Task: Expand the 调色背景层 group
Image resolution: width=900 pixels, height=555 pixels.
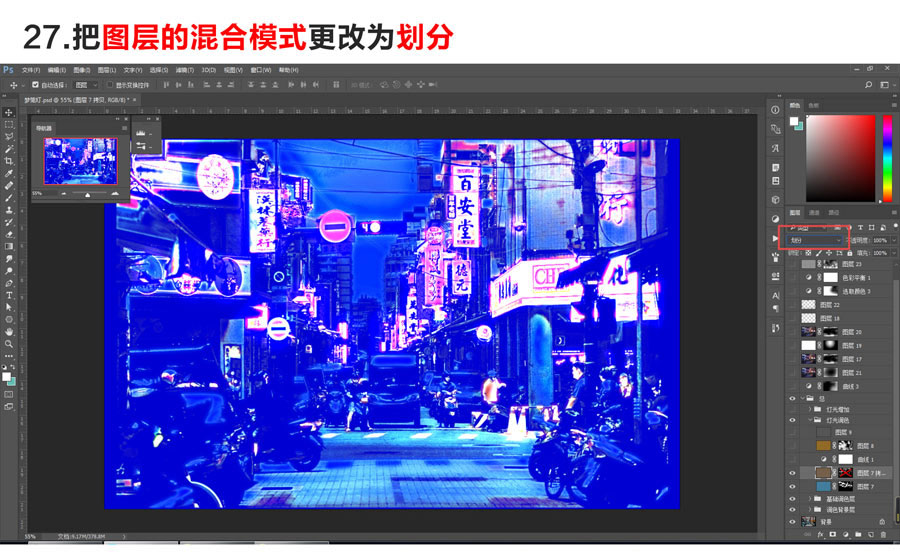Action: coord(810,509)
